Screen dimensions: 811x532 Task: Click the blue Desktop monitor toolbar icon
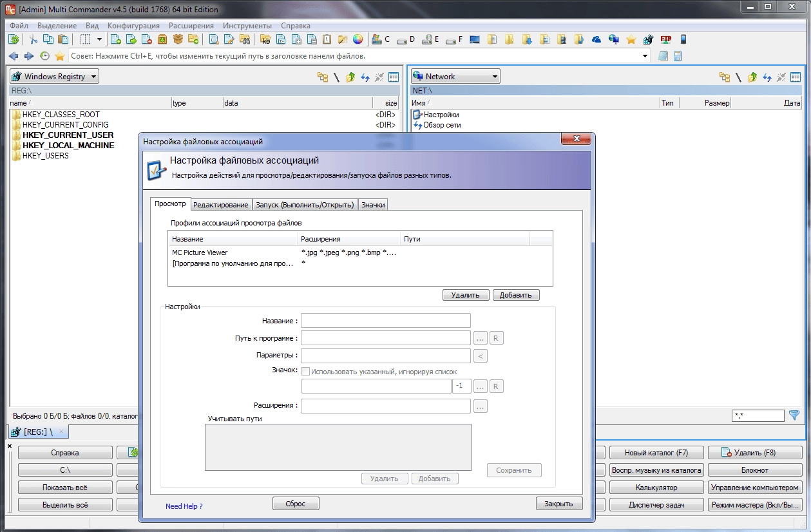click(x=475, y=39)
